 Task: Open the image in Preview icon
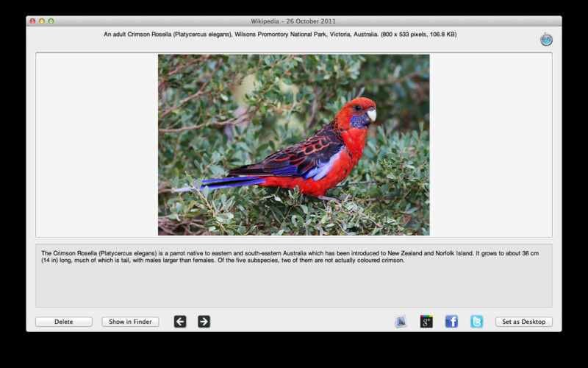point(401,322)
